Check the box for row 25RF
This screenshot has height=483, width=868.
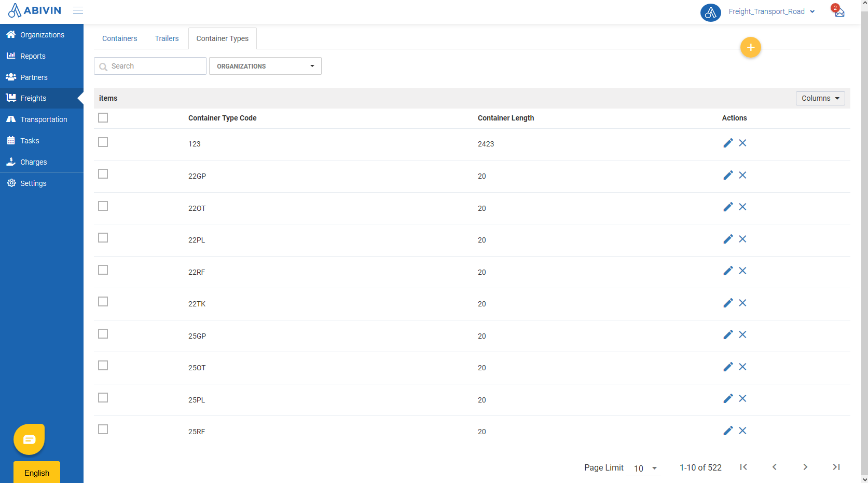click(103, 430)
